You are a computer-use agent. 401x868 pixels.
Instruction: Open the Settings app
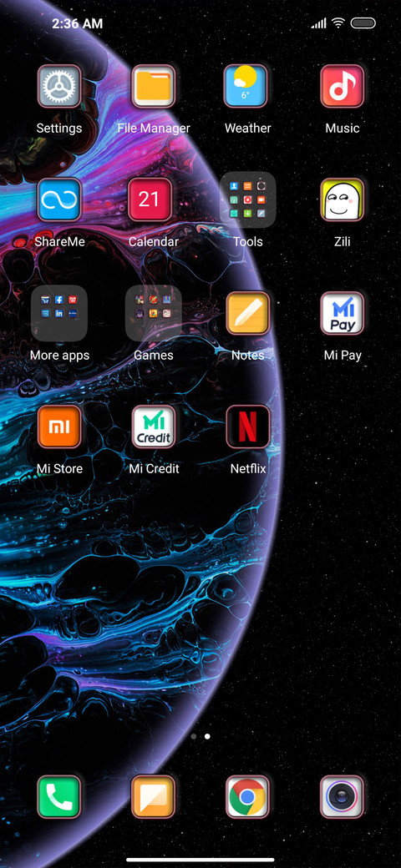pyautogui.click(x=59, y=86)
